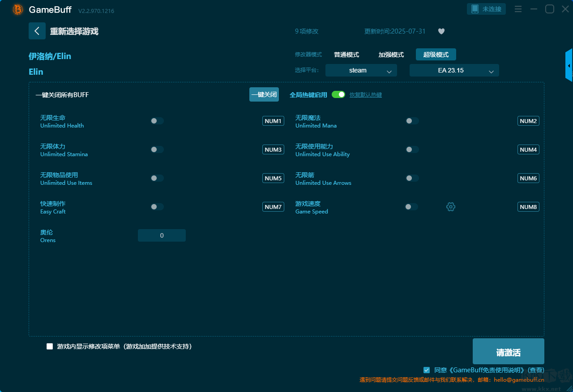Expand the blue side panel arrow
This screenshot has width=573, height=392.
[569, 65]
